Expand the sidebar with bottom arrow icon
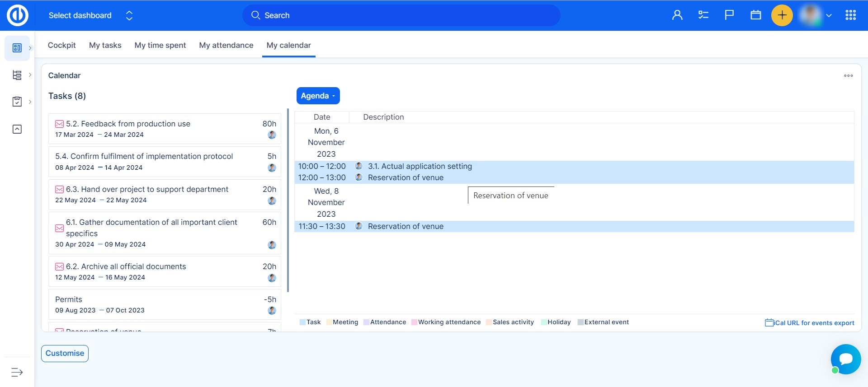 pos(17,372)
